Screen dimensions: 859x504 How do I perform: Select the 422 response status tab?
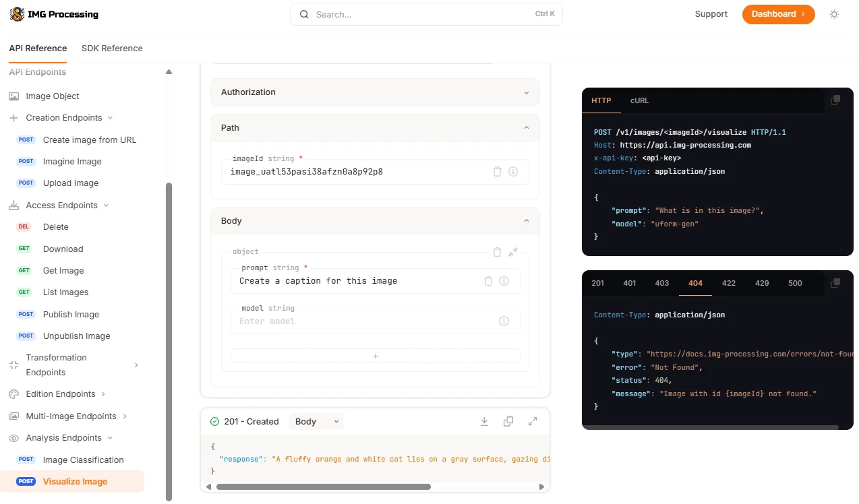(x=728, y=283)
